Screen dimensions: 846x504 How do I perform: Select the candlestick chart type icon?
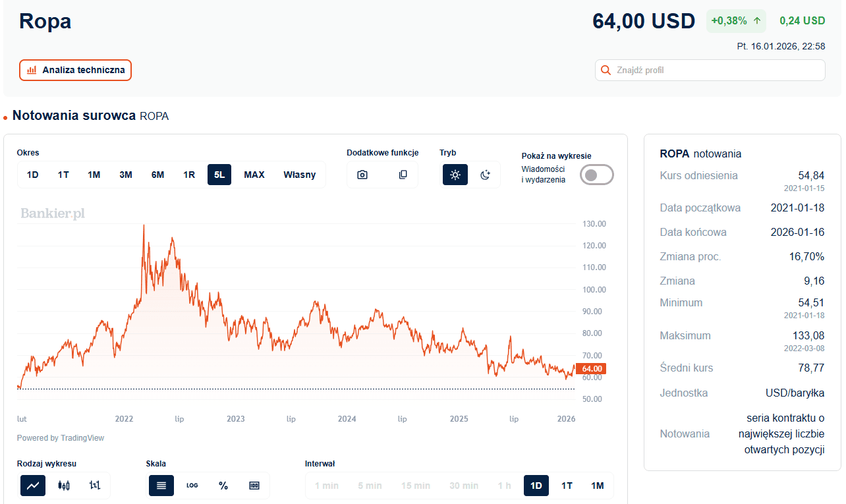point(64,486)
